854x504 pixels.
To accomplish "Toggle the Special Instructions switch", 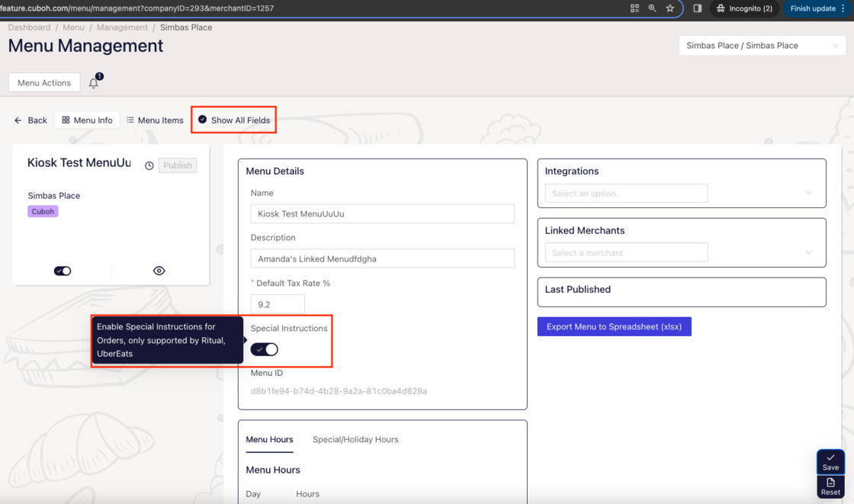I will pyautogui.click(x=265, y=349).
